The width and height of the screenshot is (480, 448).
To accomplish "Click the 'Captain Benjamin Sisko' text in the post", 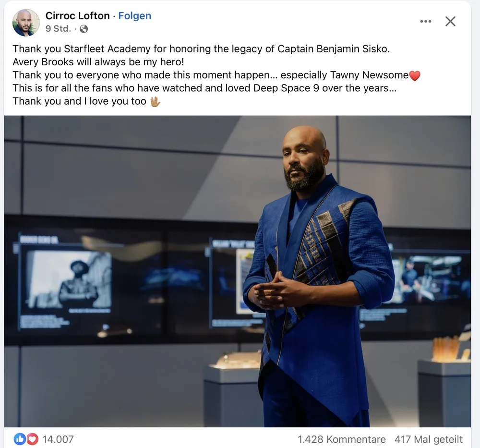I will (x=334, y=48).
